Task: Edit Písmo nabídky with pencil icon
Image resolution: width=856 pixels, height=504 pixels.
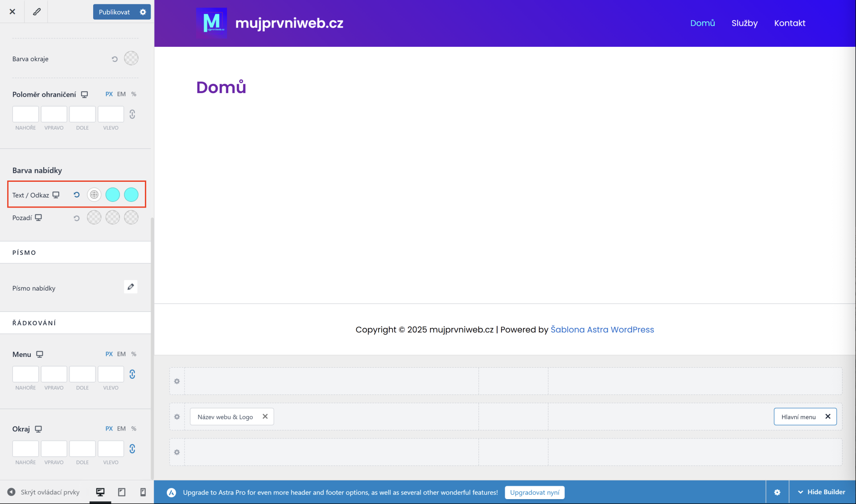Action: point(131,287)
